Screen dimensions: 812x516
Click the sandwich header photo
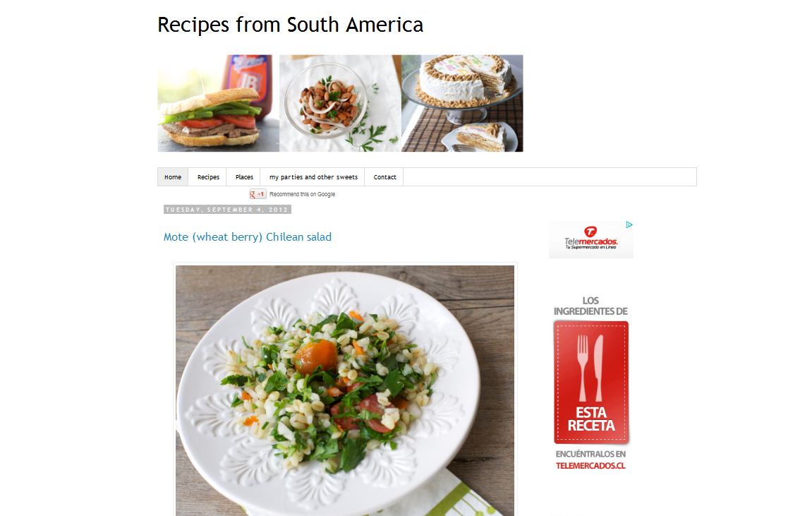click(x=219, y=103)
